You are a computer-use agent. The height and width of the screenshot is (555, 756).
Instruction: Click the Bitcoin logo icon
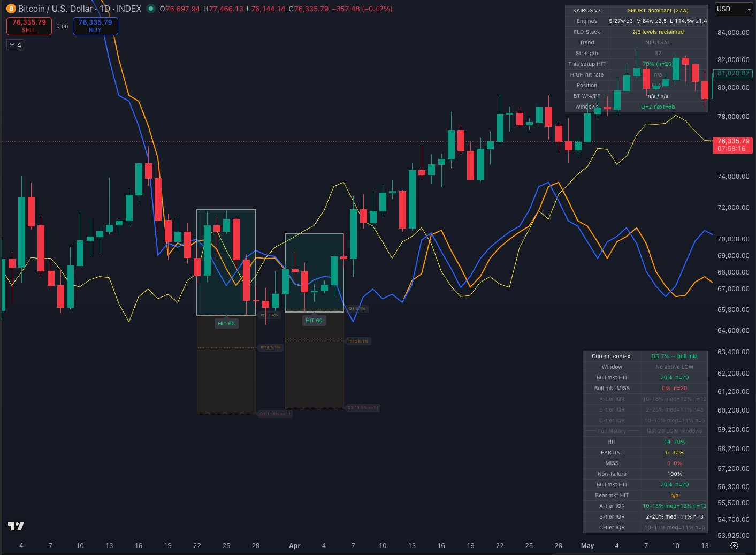(11, 9)
